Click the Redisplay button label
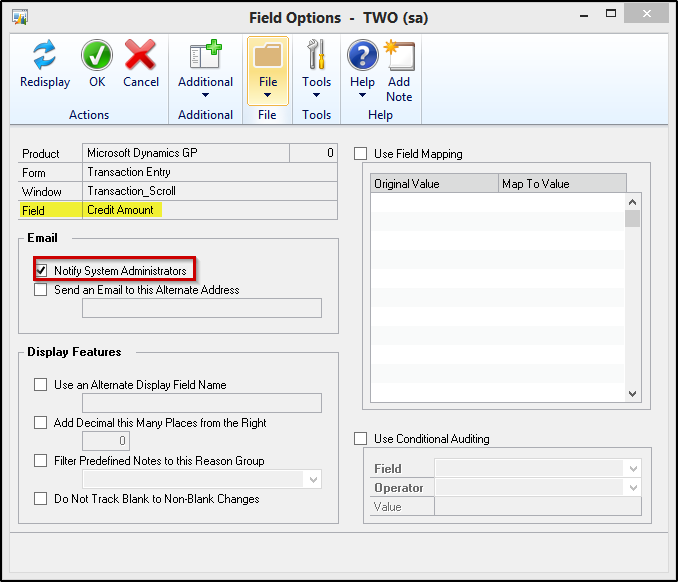Screen dimensions: 678x582 pos(45,82)
